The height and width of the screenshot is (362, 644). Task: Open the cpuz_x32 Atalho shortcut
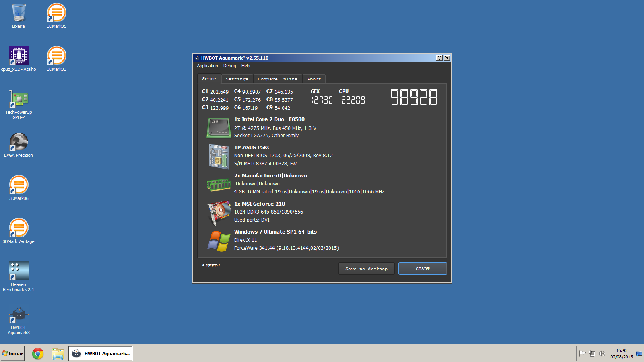coord(19,59)
